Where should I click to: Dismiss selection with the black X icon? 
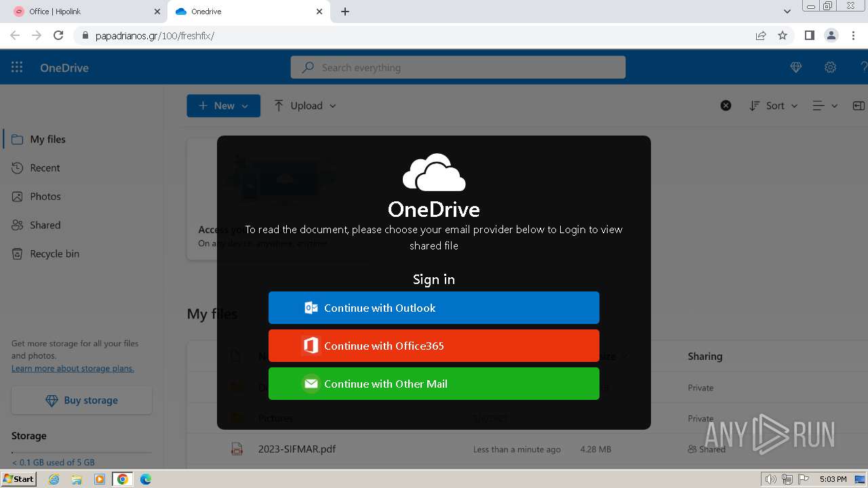(726, 105)
